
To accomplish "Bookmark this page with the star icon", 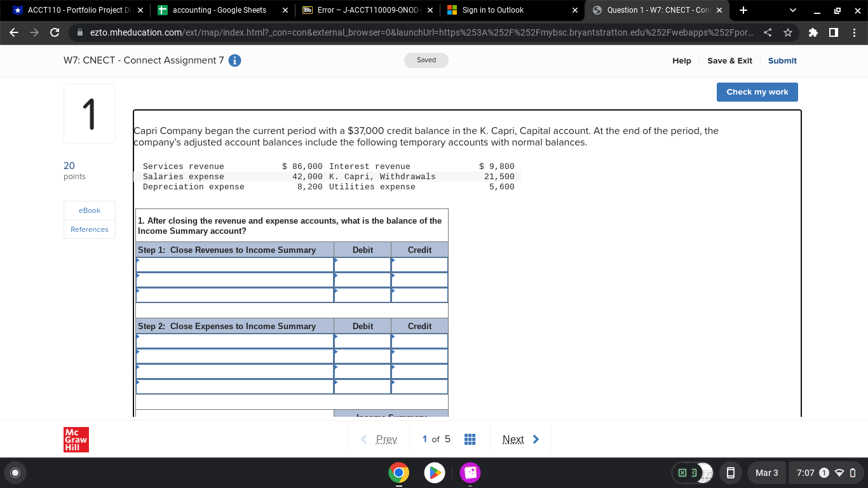I will (x=788, y=32).
